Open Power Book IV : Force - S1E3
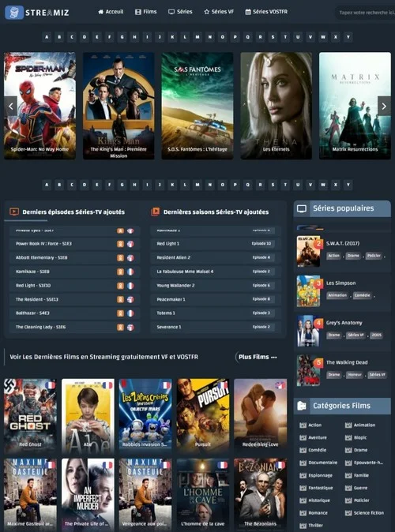This screenshot has height=532, width=395. point(74,244)
